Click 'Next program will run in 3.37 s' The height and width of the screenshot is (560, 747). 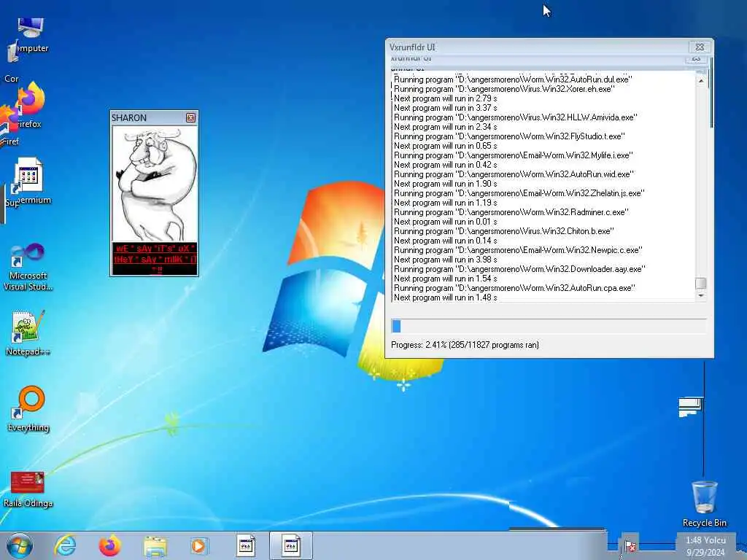(x=446, y=108)
